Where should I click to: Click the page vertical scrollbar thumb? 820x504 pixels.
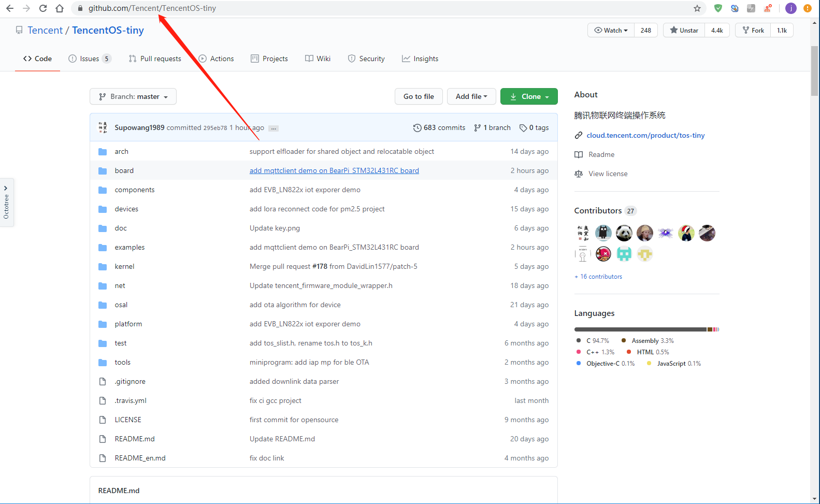(815, 71)
